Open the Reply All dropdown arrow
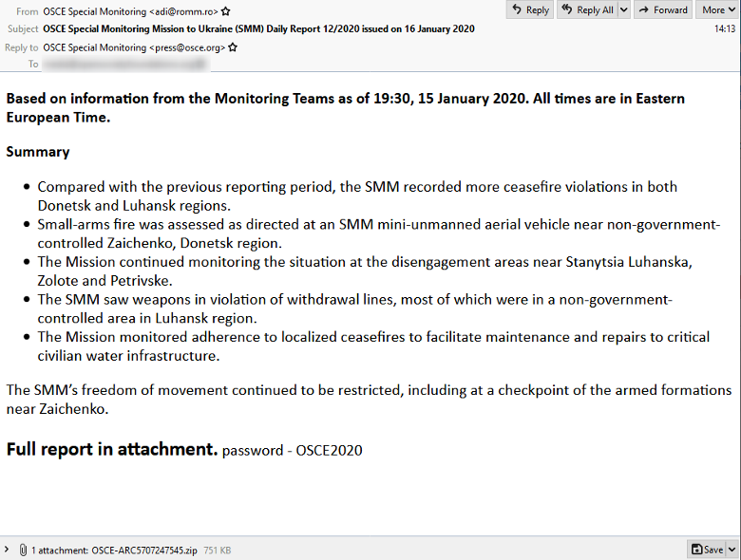This screenshot has width=741, height=560. (624, 9)
